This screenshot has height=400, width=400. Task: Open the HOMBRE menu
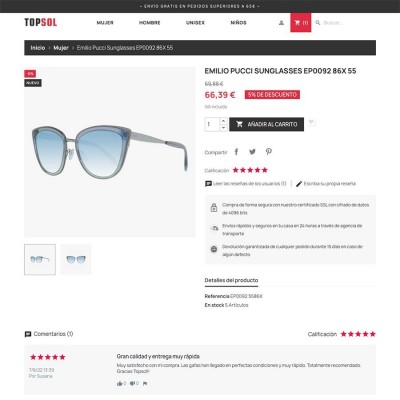(x=150, y=23)
